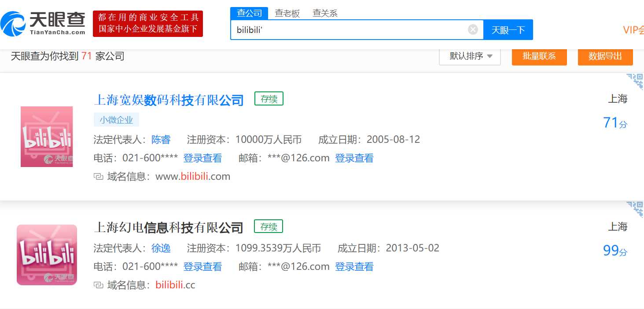Click 登录查看 next to phone for 上海幻电
644x309 pixels.
(202, 267)
